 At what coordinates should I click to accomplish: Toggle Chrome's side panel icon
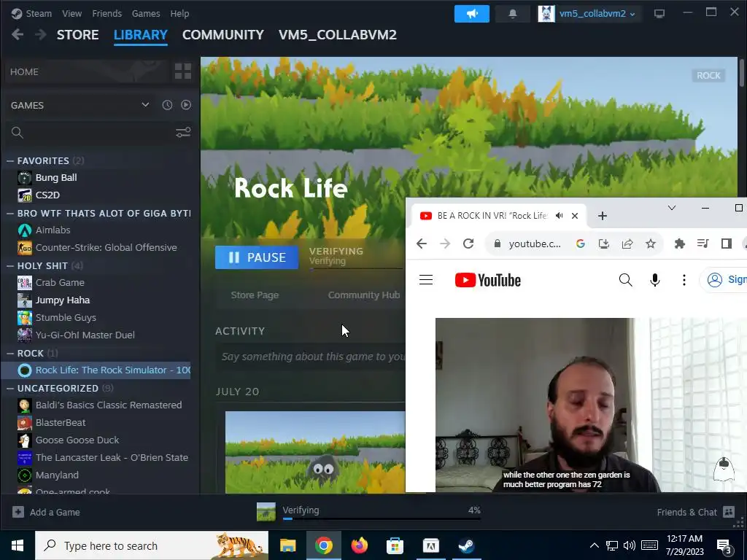tap(726, 244)
